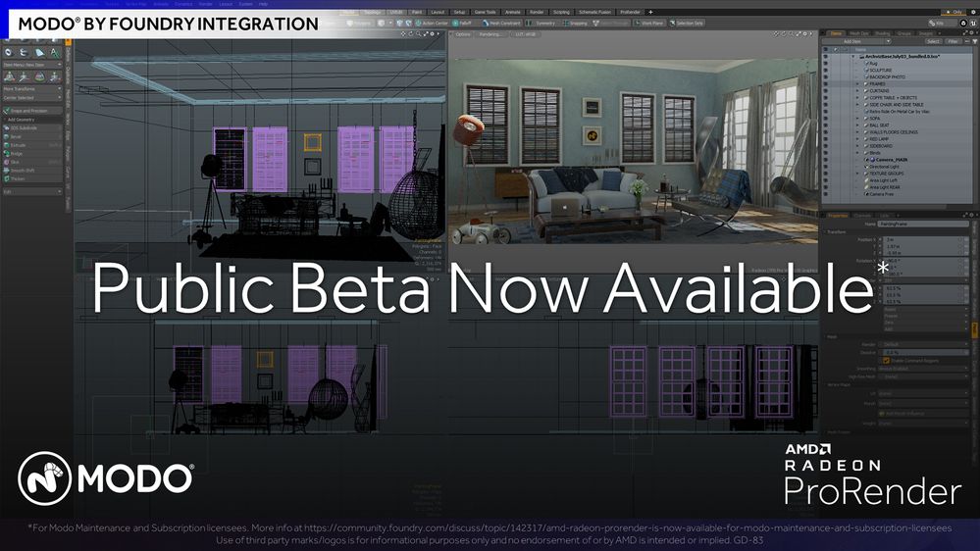The height and width of the screenshot is (551, 980).
Task: Choose the SDS Subdivide tool
Action: (32, 128)
